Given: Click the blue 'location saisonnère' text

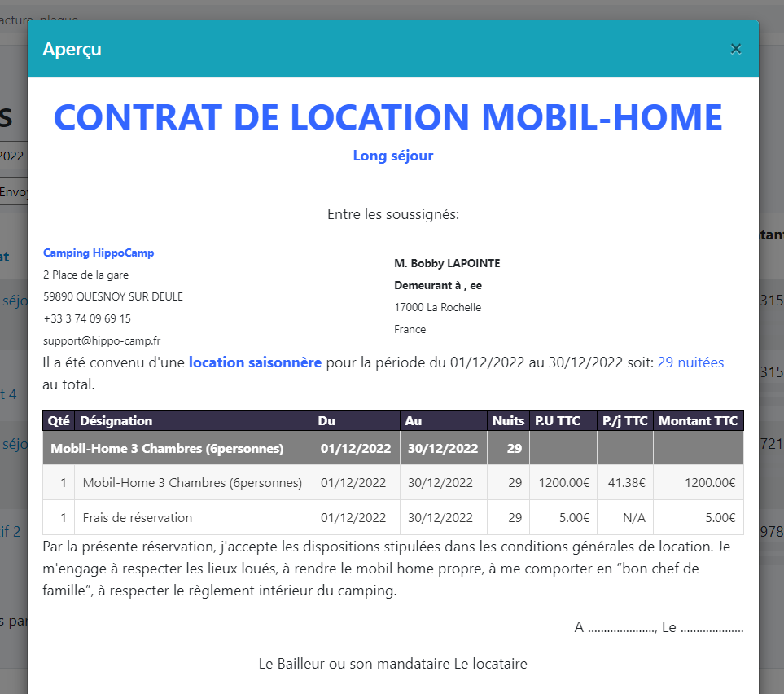Looking at the screenshot, I should [x=255, y=362].
